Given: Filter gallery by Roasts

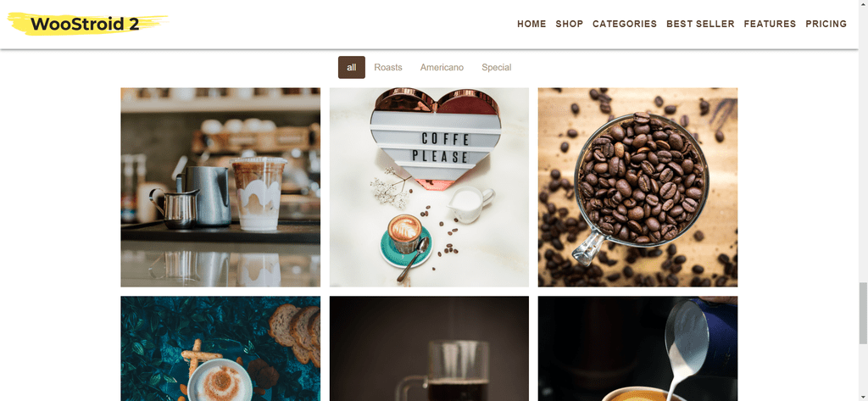Looking at the screenshot, I should pos(388,67).
